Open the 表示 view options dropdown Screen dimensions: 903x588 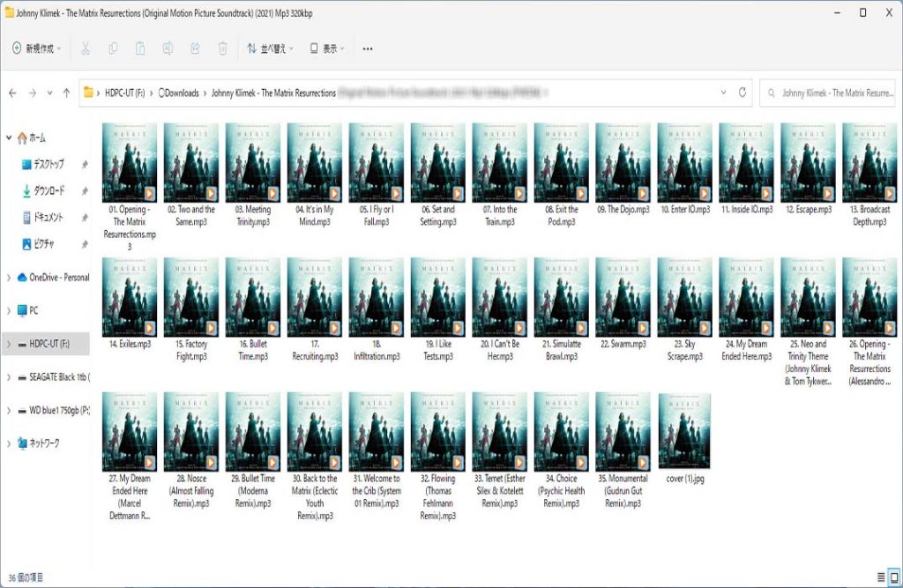coord(326,48)
